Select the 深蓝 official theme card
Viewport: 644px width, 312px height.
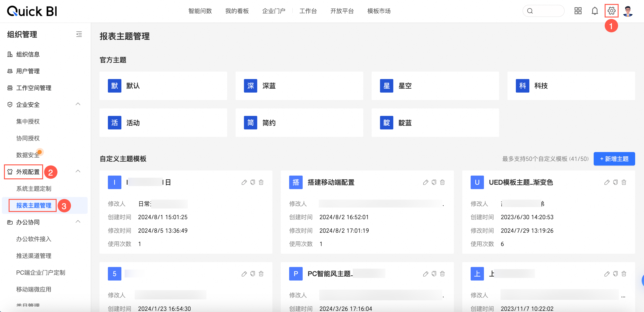click(x=299, y=86)
